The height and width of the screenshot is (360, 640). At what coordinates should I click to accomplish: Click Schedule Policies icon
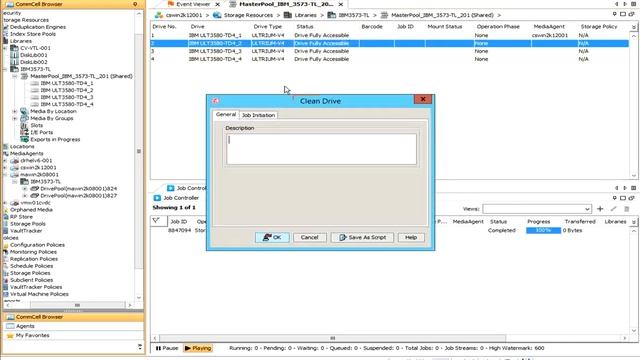[6, 266]
